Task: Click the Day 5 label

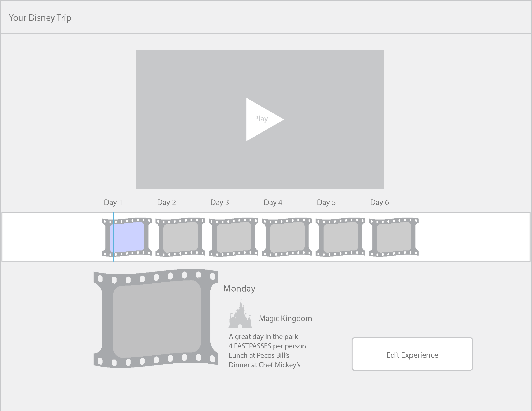Action: tap(326, 202)
